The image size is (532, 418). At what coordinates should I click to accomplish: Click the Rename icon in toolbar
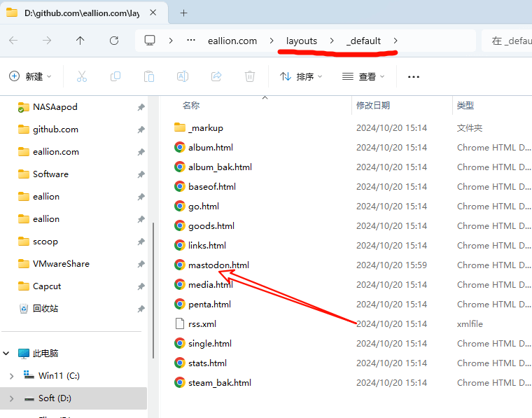coord(183,76)
